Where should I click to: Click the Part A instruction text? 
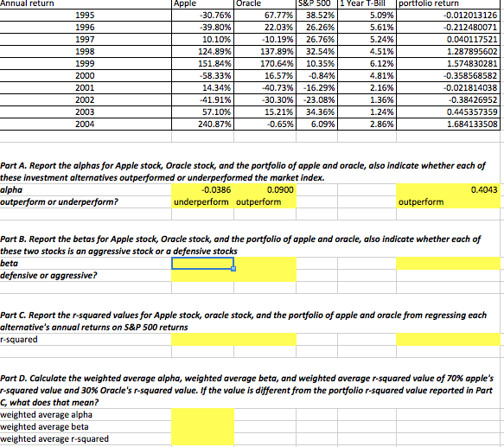pyautogui.click(x=243, y=171)
